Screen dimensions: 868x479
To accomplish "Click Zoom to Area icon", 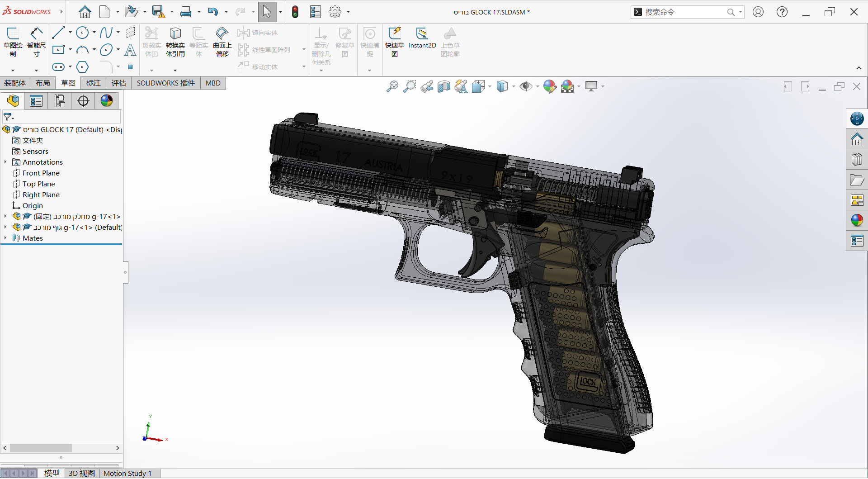I will tap(410, 86).
